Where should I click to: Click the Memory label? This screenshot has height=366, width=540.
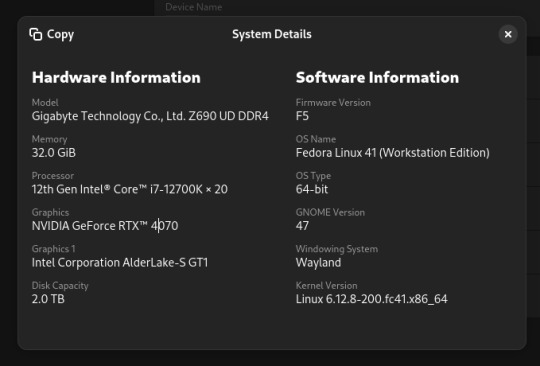click(x=50, y=139)
